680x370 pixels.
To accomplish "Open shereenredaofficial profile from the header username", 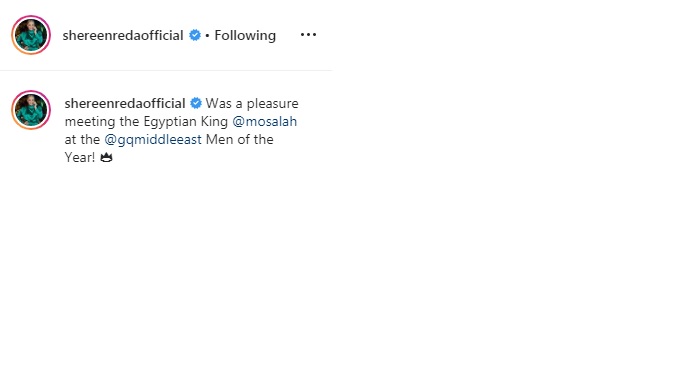I will pyautogui.click(x=123, y=35).
